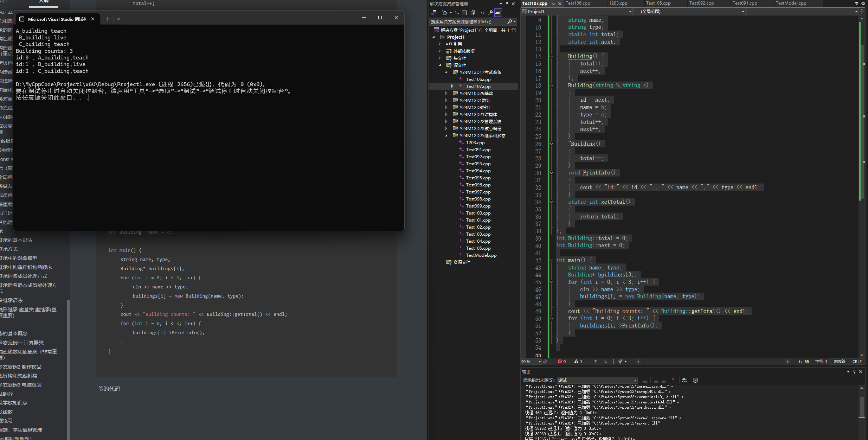
Task: Toggle the Preview Selected Items button
Action: (x=498, y=13)
